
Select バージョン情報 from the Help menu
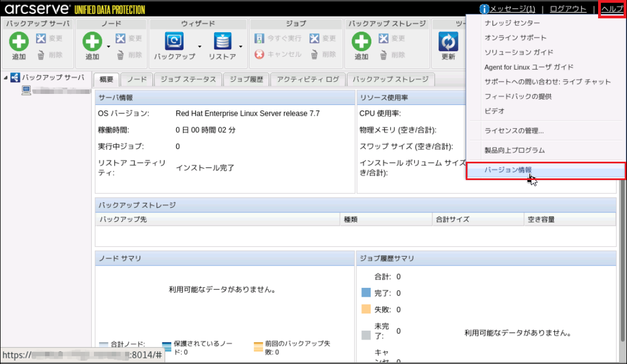click(x=507, y=170)
